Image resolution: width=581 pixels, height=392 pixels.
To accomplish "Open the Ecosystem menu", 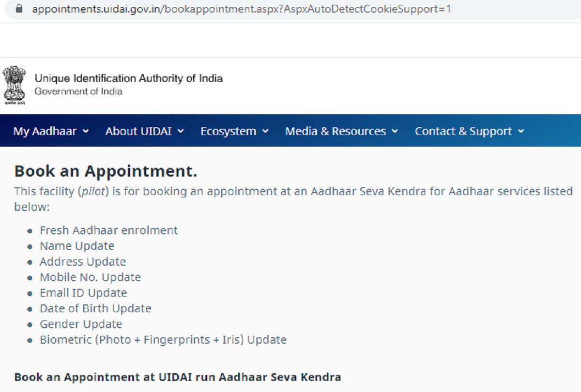I will click(x=229, y=131).
